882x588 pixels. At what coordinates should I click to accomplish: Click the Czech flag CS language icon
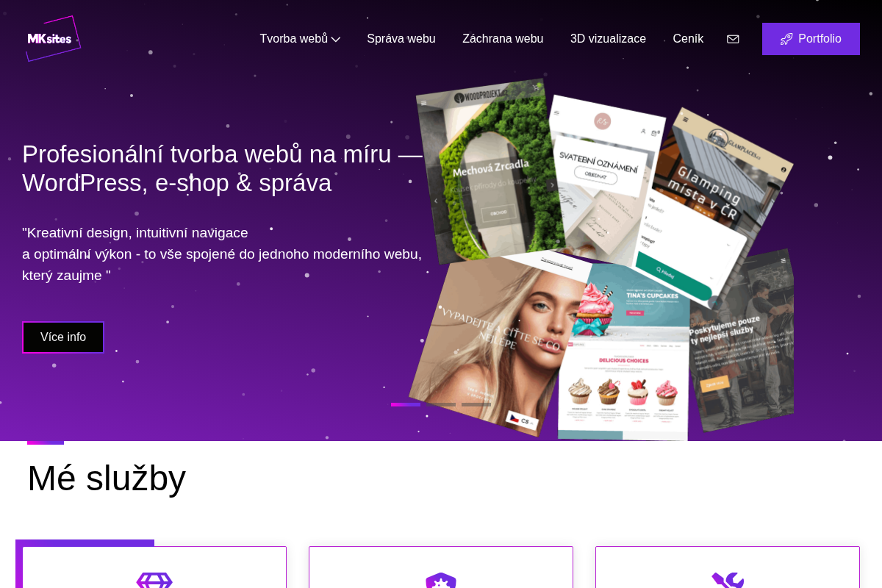[x=521, y=420]
